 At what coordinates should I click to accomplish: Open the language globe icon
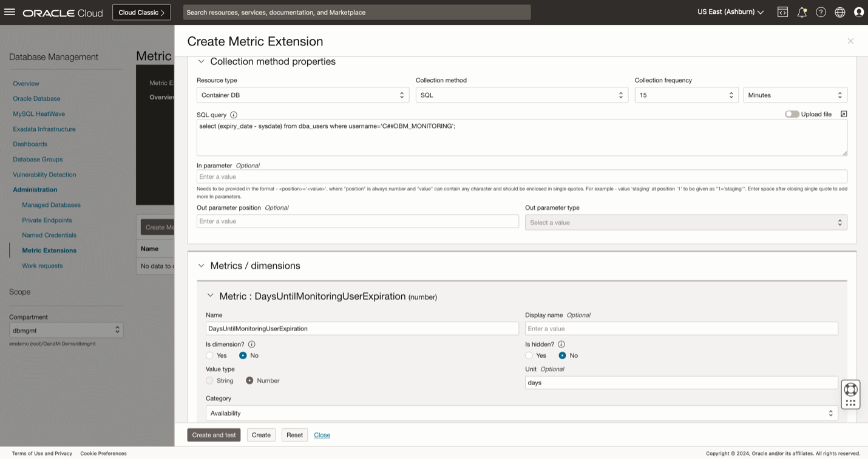tap(840, 12)
